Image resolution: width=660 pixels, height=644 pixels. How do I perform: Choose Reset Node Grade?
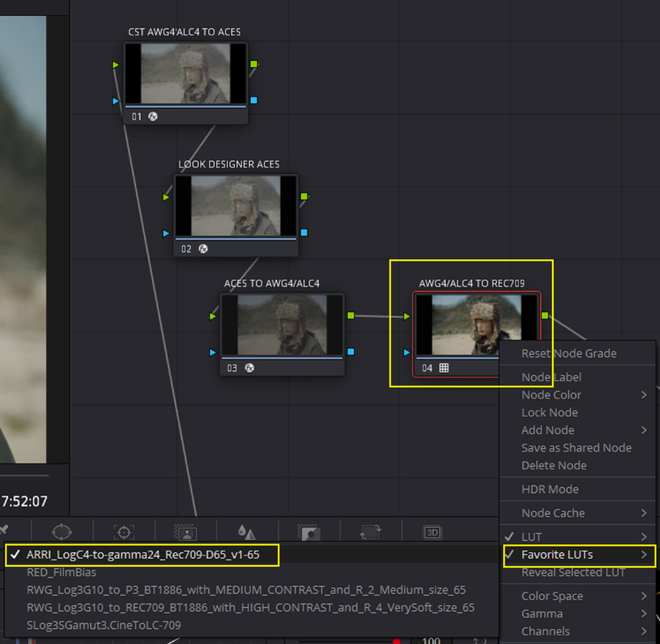pyautogui.click(x=578, y=353)
